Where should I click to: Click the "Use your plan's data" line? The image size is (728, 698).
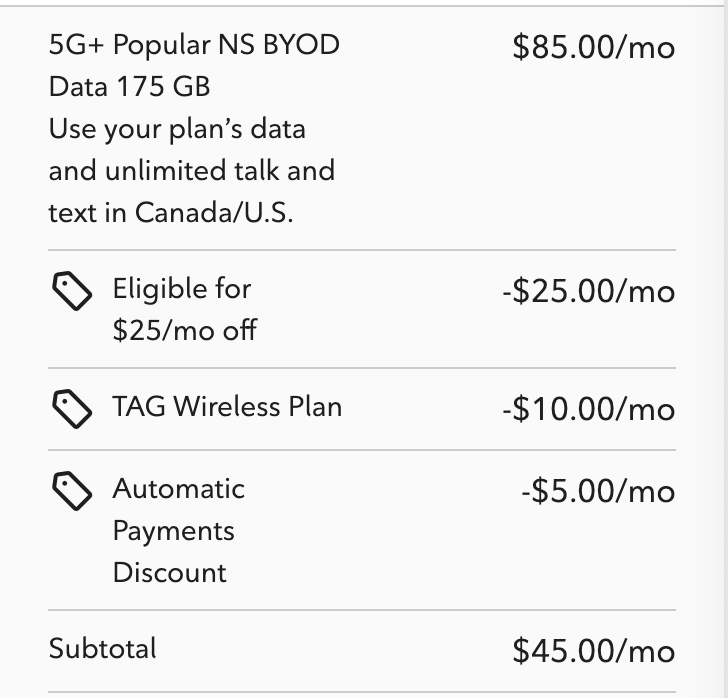coord(177,129)
